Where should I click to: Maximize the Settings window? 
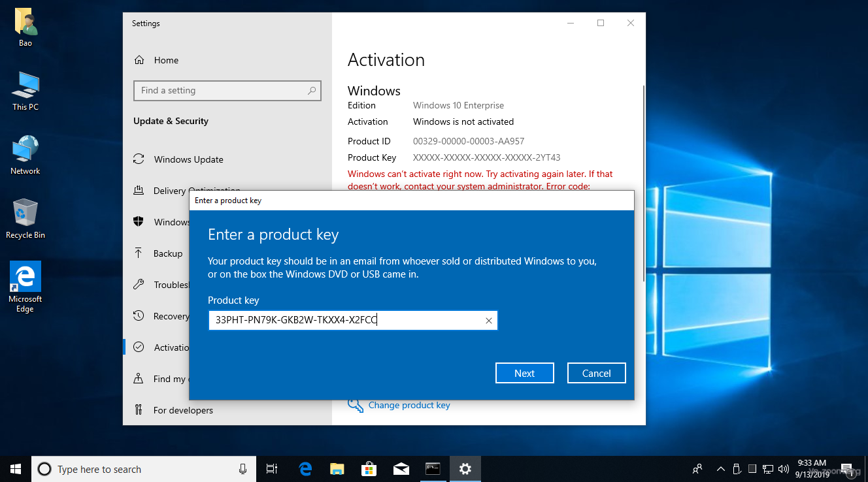click(601, 23)
